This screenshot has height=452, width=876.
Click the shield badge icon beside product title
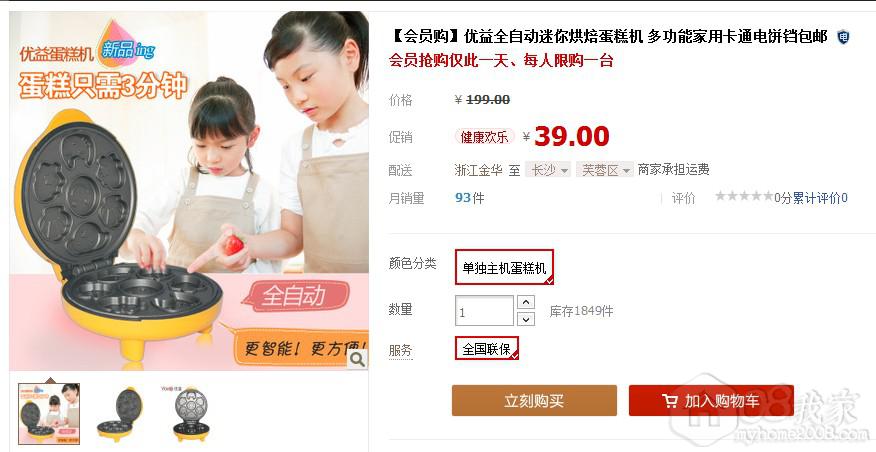(843, 37)
